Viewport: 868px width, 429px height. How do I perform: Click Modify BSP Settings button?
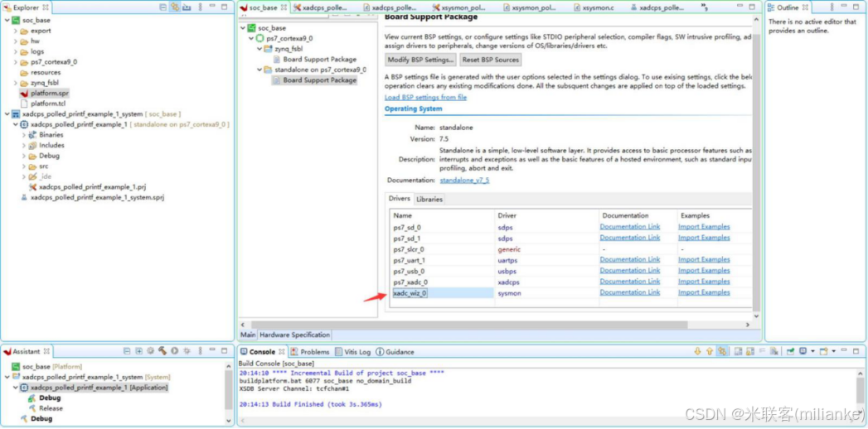tap(420, 60)
